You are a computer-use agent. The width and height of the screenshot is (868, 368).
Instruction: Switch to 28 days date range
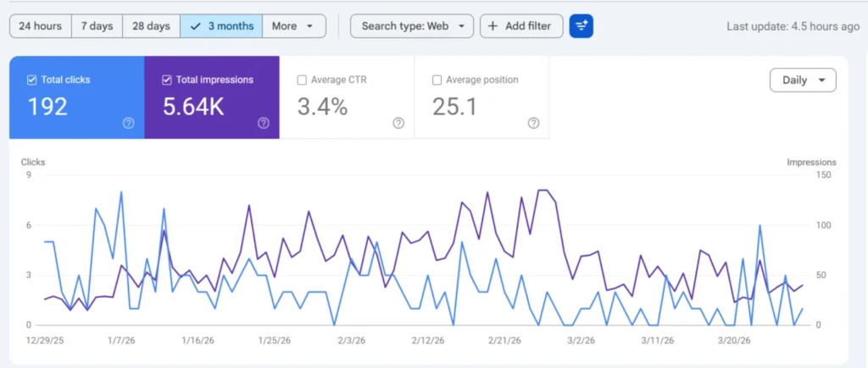[151, 26]
